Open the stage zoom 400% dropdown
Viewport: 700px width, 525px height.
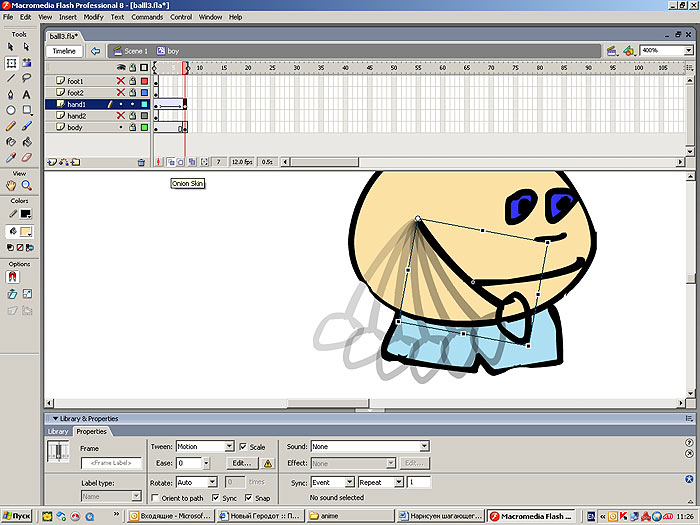[x=688, y=50]
